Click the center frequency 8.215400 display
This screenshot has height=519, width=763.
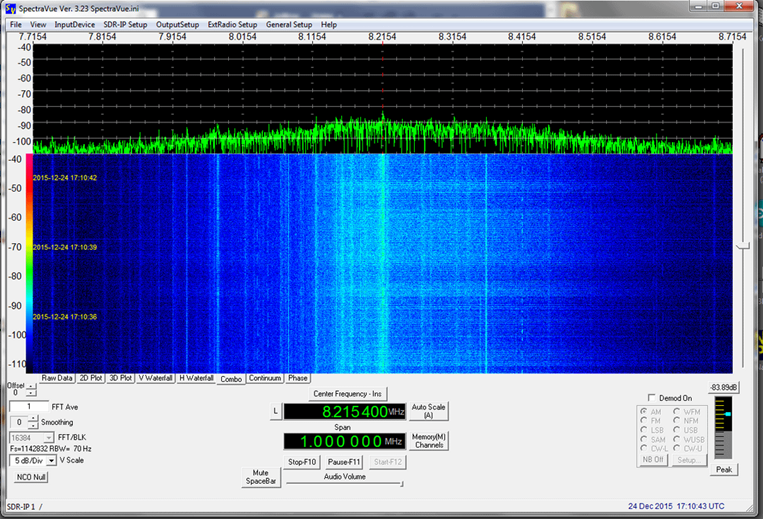click(x=345, y=411)
